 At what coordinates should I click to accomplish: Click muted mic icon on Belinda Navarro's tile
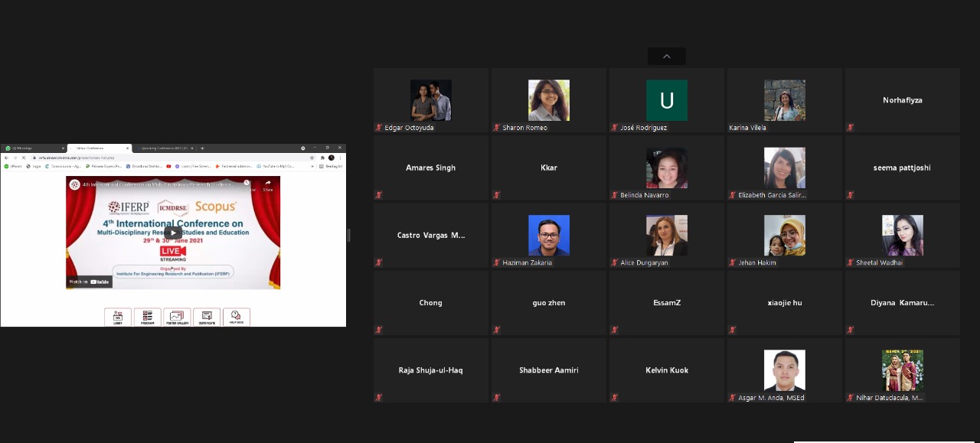tap(615, 195)
